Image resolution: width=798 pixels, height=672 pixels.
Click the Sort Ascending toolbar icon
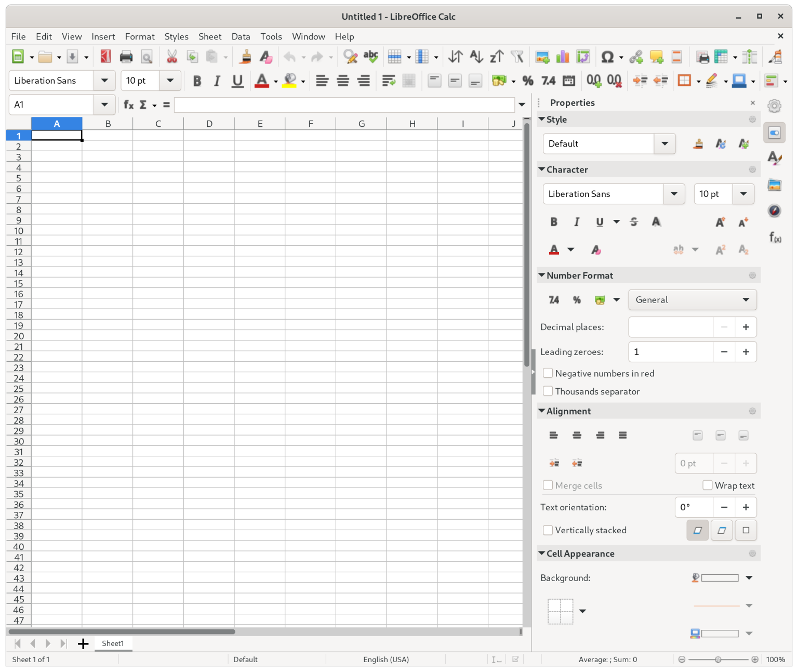click(x=476, y=57)
